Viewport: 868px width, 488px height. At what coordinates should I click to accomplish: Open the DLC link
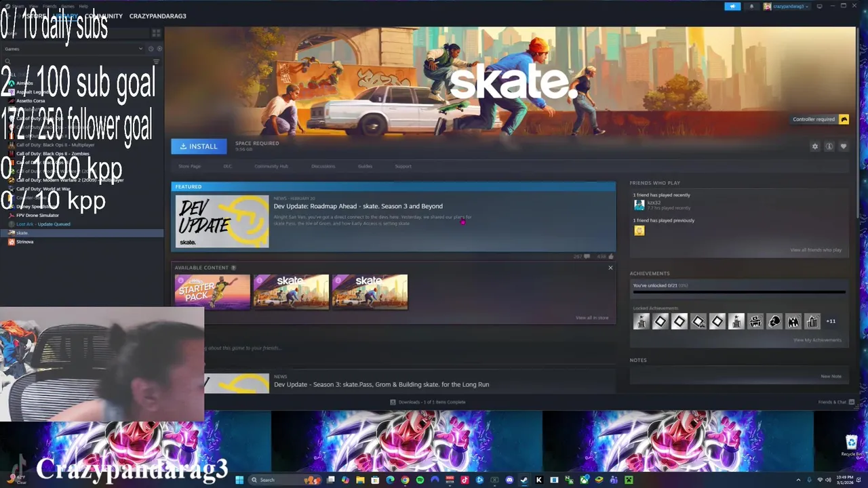click(x=227, y=166)
